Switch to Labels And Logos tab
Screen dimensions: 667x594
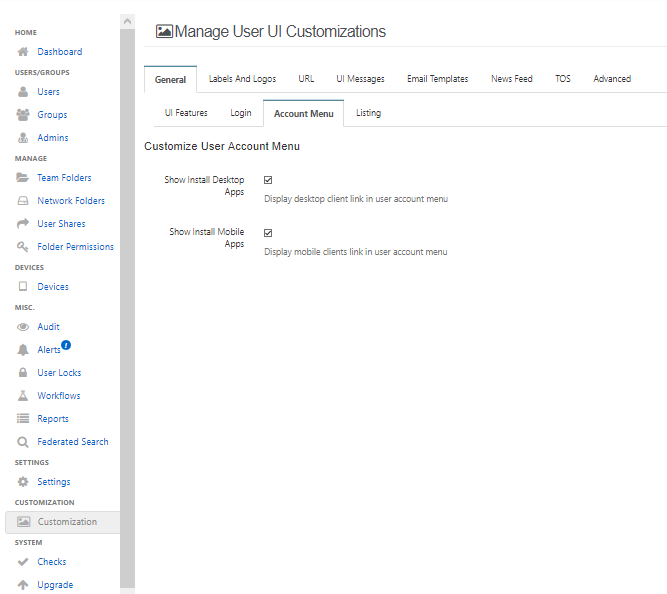(x=242, y=79)
